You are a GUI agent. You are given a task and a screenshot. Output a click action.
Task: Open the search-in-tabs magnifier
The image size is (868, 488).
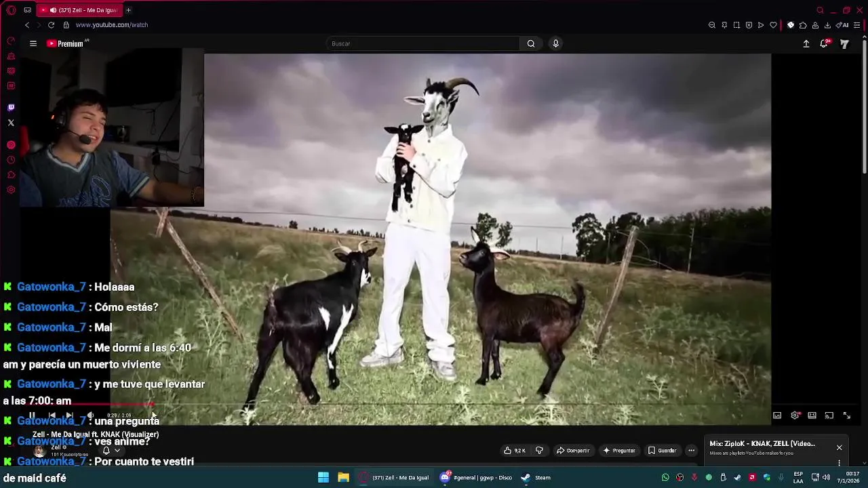821,10
